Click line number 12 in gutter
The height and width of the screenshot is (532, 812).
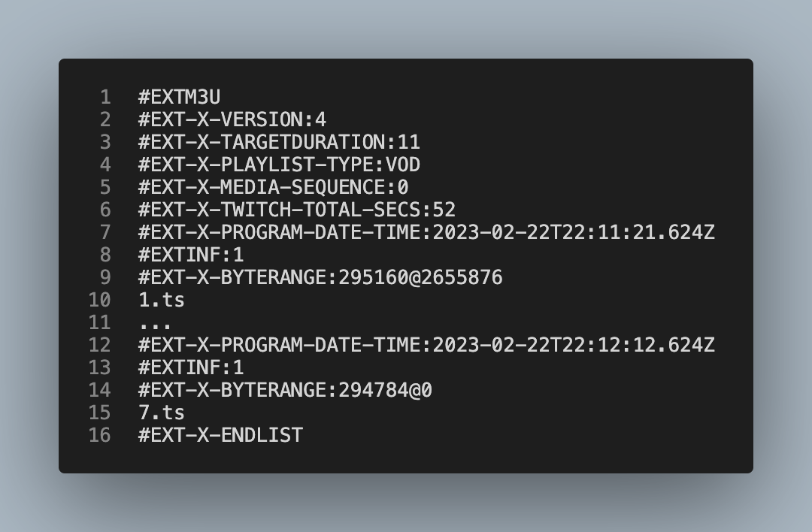pos(99,345)
